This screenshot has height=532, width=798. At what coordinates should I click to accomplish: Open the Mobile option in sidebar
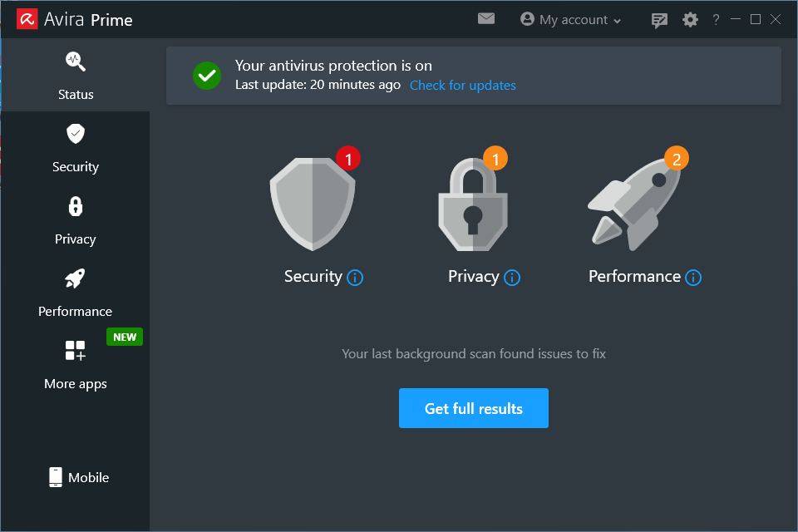[x=78, y=477]
